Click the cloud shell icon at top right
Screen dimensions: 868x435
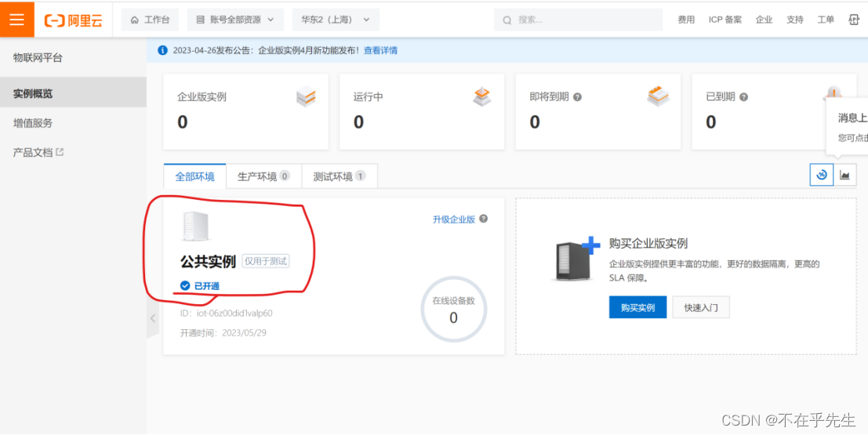[x=853, y=20]
